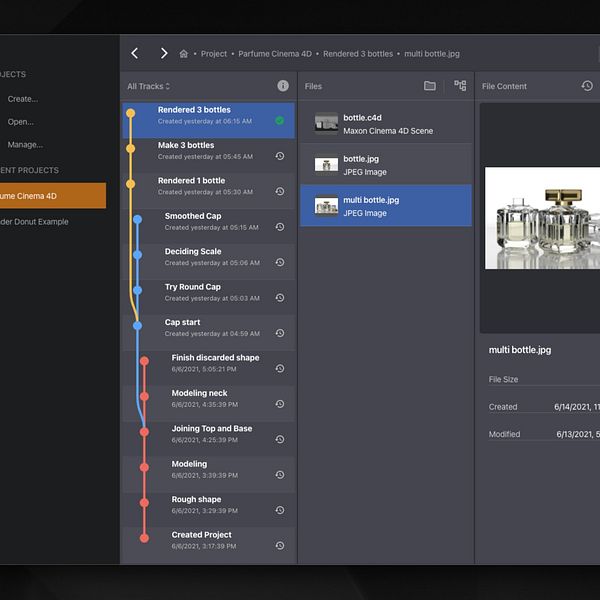Viewport: 600px width, 600px height.
Task: Select the Make 3 bottles commit
Action: click(209, 156)
